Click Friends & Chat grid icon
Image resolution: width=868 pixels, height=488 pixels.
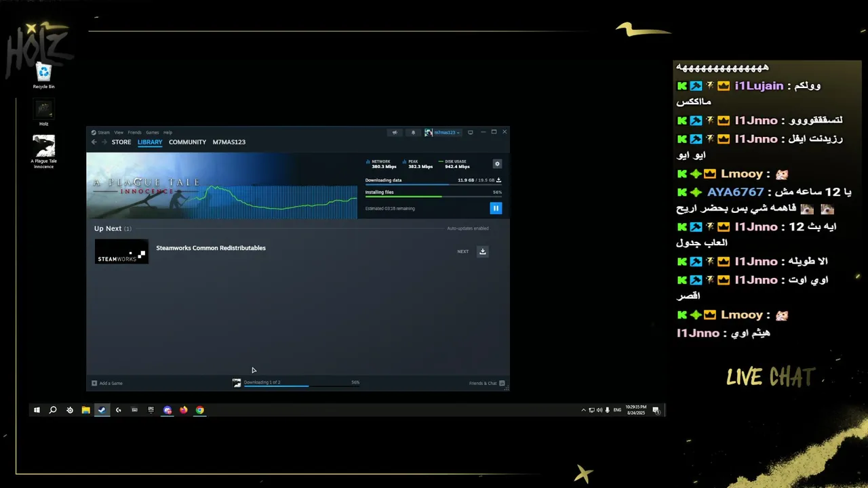point(502,384)
